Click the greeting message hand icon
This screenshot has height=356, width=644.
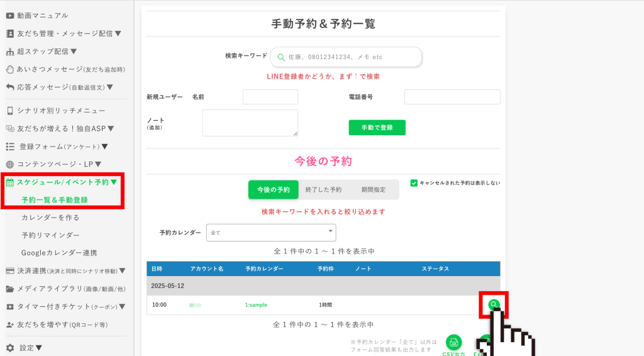click(x=10, y=69)
